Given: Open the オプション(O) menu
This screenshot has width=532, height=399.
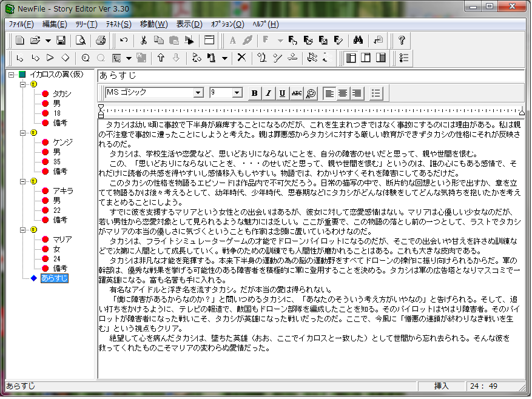Looking at the screenshot, I should click(x=227, y=24).
